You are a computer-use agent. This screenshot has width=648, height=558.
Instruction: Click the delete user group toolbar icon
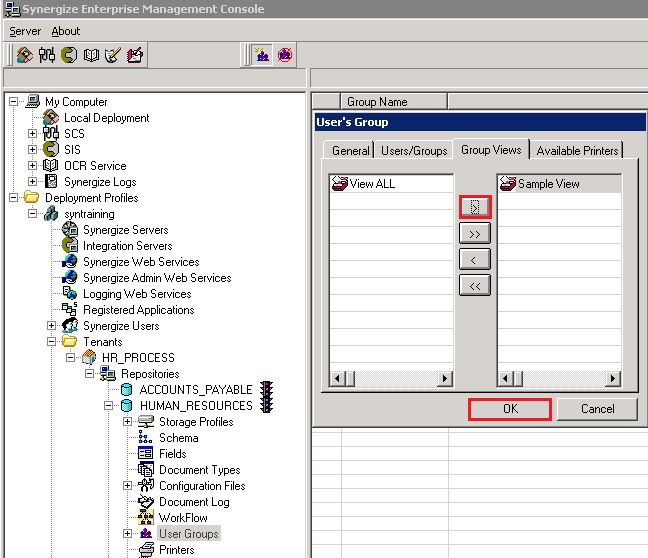click(285, 55)
